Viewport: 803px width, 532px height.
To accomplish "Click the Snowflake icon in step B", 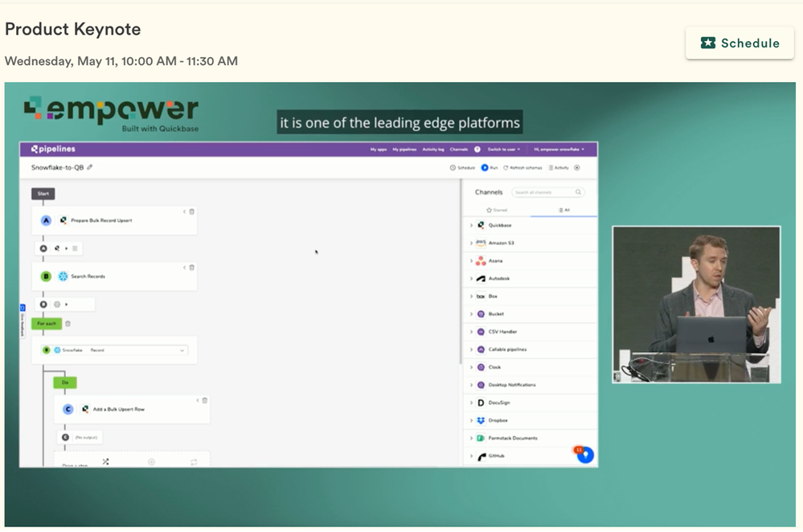I will [63, 276].
